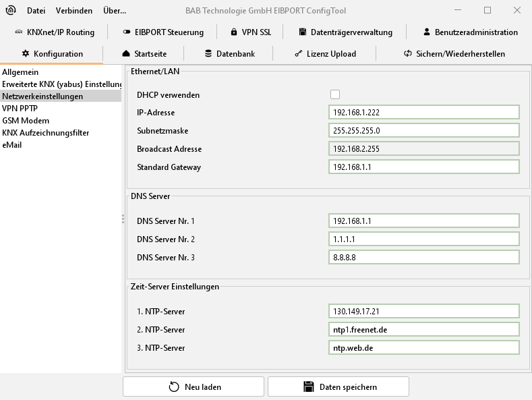Click the padlock icon beside VPN SSL
The image size is (532, 400).
pos(234,32)
